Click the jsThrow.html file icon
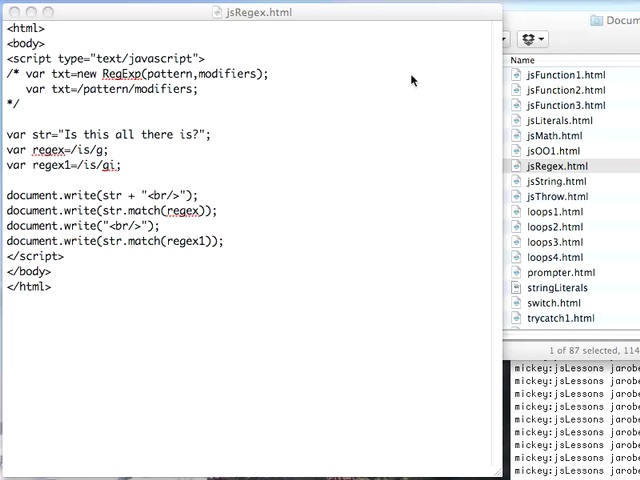This screenshot has width=640, height=480. [x=516, y=196]
